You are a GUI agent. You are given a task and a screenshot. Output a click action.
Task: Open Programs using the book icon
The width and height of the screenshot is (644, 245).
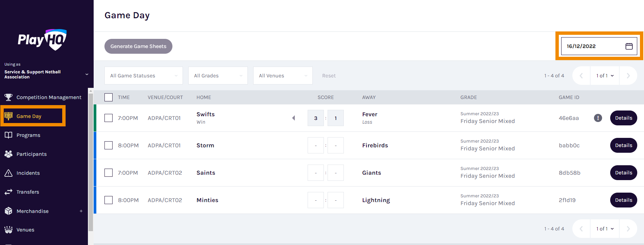click(8, 135)
